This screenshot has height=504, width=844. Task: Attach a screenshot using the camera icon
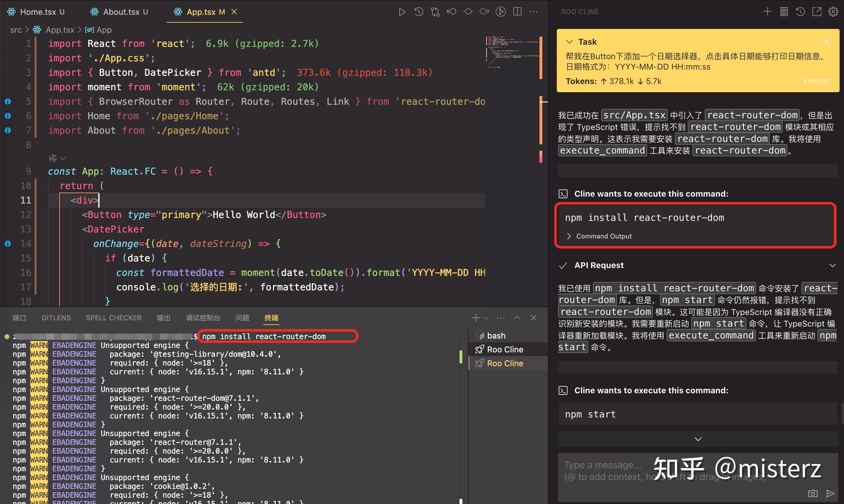813,494
